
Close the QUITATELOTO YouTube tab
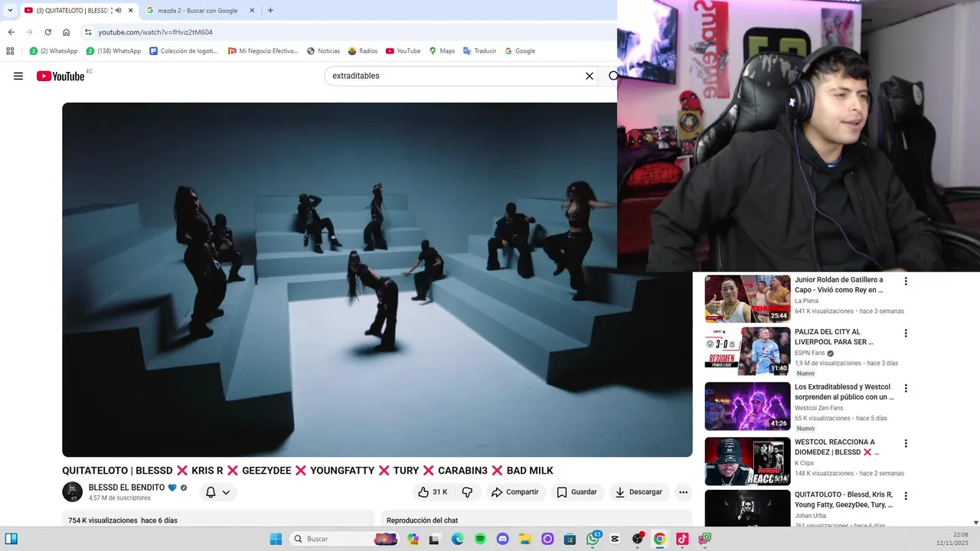[131, 11]
